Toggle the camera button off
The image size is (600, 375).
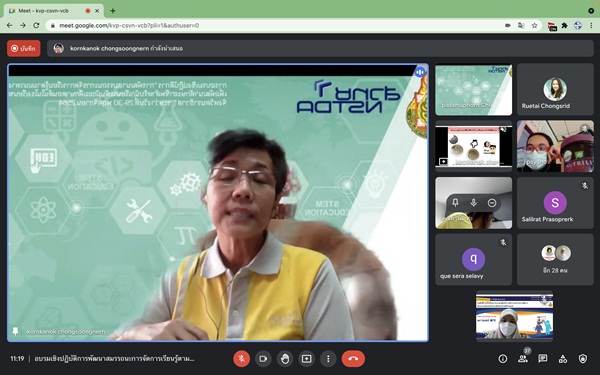click(263, 359)
